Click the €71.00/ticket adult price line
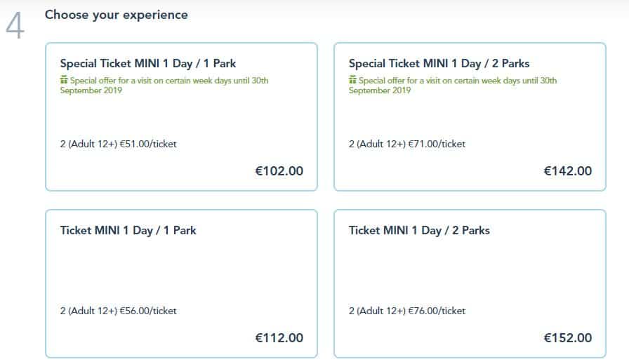This screenshot has height=364, width=629. pyautogui.click(x=407, y=144)
